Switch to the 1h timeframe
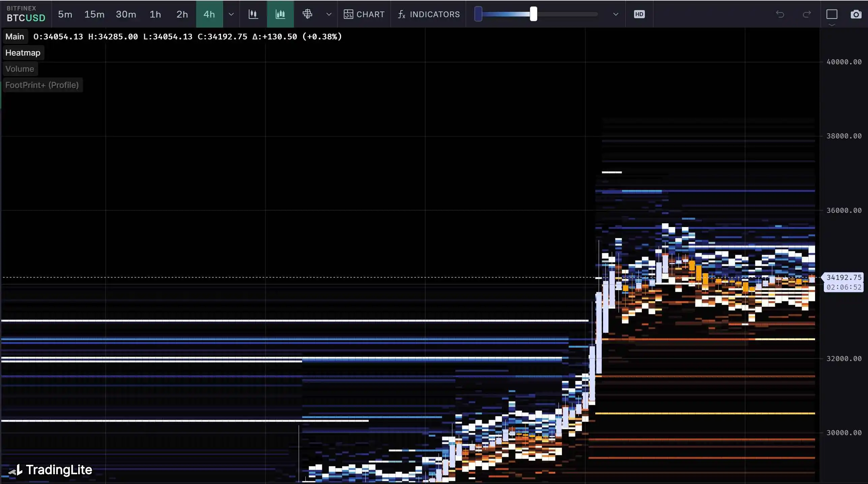The height and width of the screenshot is (484, 868). coord(155,14)
